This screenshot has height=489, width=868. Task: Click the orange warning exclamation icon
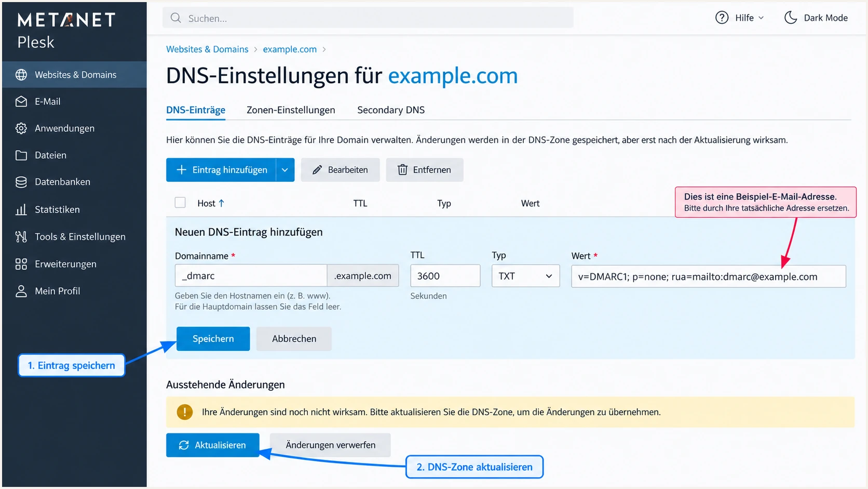pyautogui.click(x=184, y=412)
